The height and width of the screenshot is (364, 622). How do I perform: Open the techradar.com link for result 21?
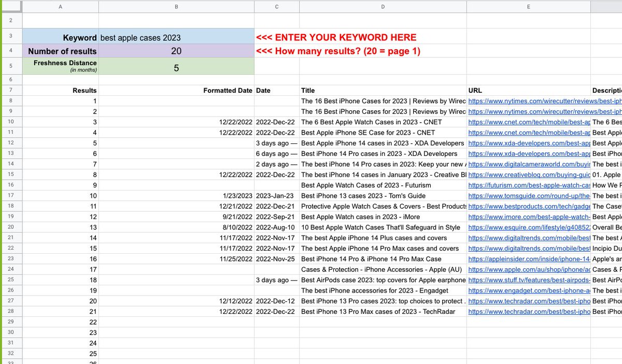coord(529,312)
